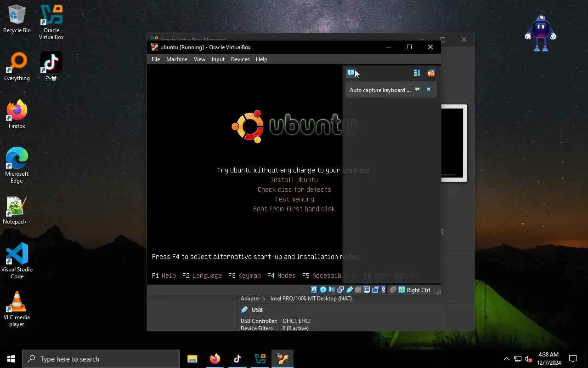Click the F2 Language label
Screen dimensions: 588x368
(202, 276)
